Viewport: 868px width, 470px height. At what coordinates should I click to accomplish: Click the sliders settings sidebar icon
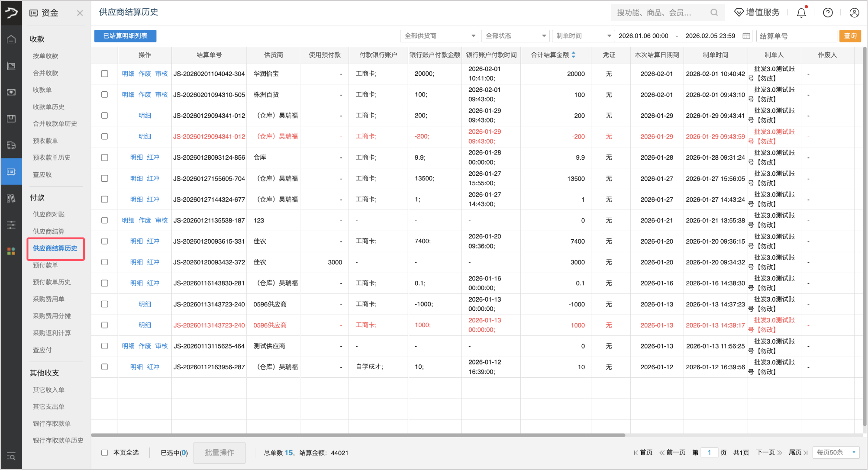(11, 225)
